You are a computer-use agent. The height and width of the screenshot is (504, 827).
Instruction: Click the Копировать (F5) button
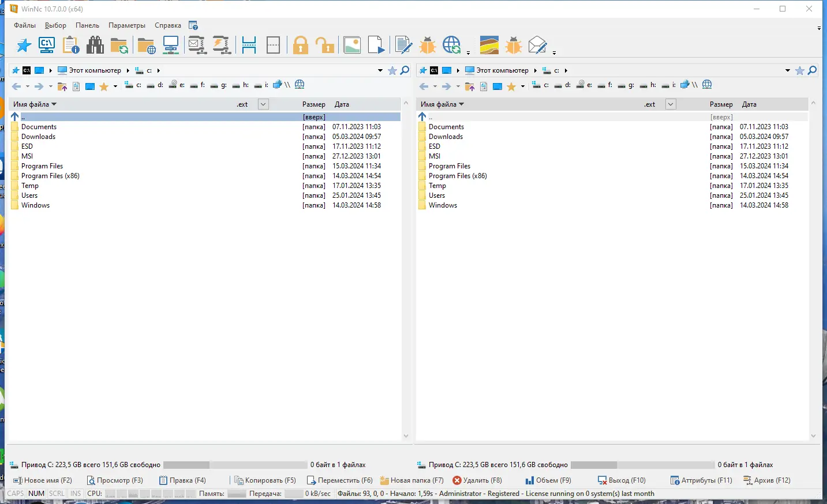point(265,480)
